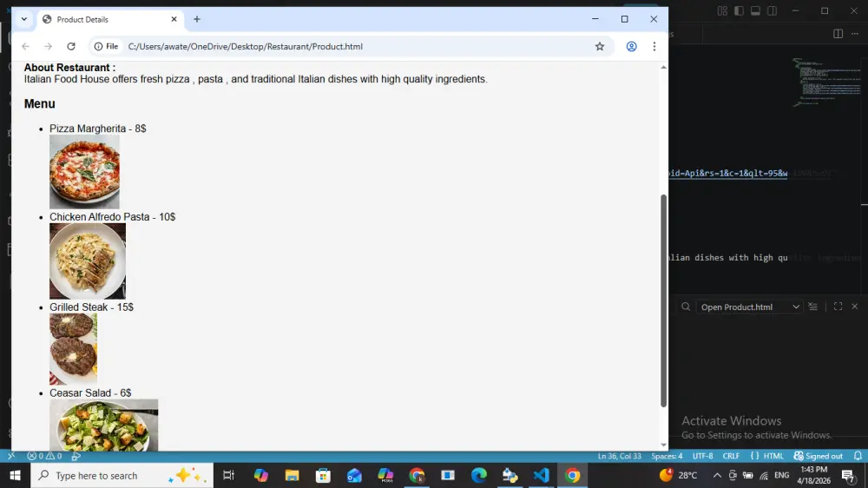Close the VS Code bottom panel

[855, 307]
